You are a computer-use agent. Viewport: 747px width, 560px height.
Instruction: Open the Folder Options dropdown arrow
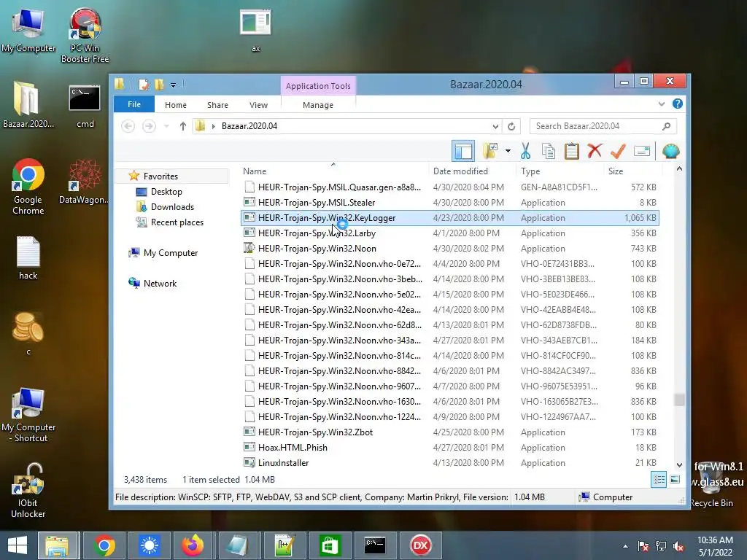click(x=508, y=152)
